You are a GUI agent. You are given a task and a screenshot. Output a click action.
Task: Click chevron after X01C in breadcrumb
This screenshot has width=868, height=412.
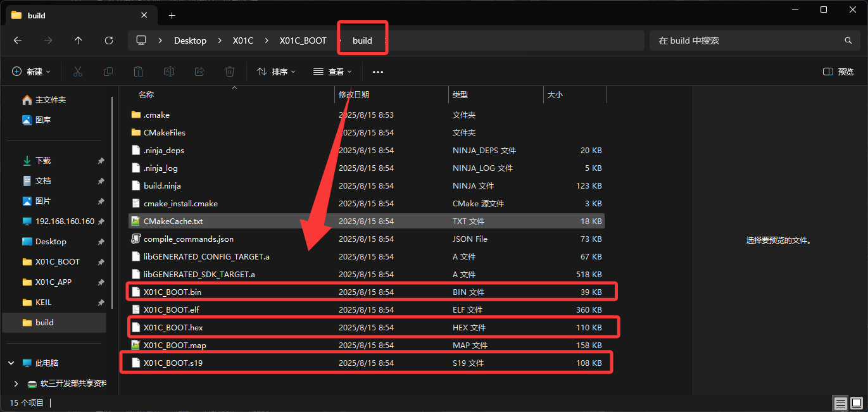[266, 41]
